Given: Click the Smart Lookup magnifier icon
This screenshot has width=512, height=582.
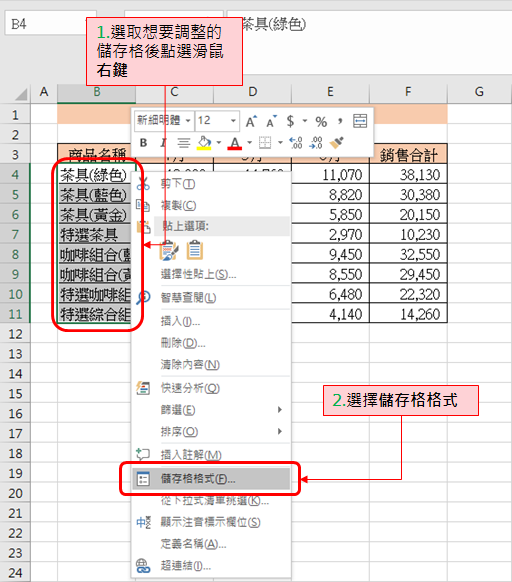Looking at the screenshot, I should point(143,297).
